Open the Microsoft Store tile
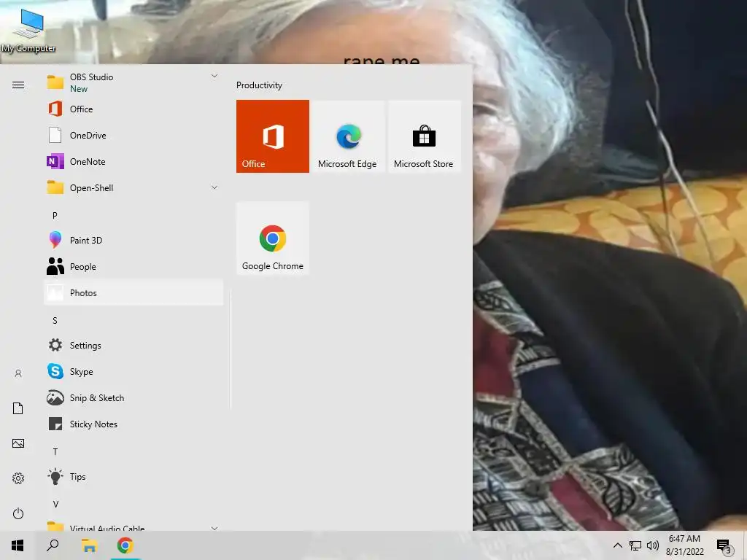This screenshot has height=560, width=747. coord(424,136)
